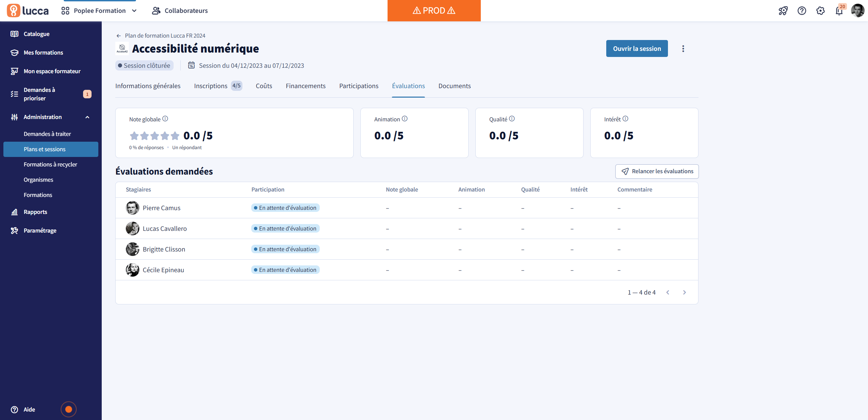Open the Collaborateurs page
The width and height of the screenshot is (868, 420).
180,11
